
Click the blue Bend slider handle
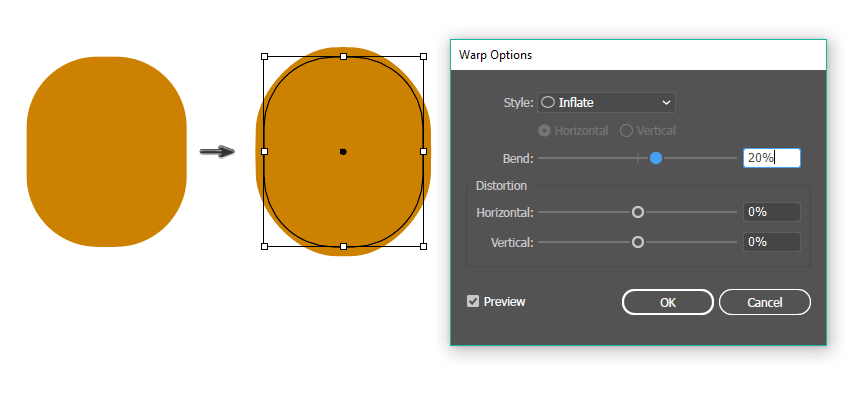coord(656,158)
